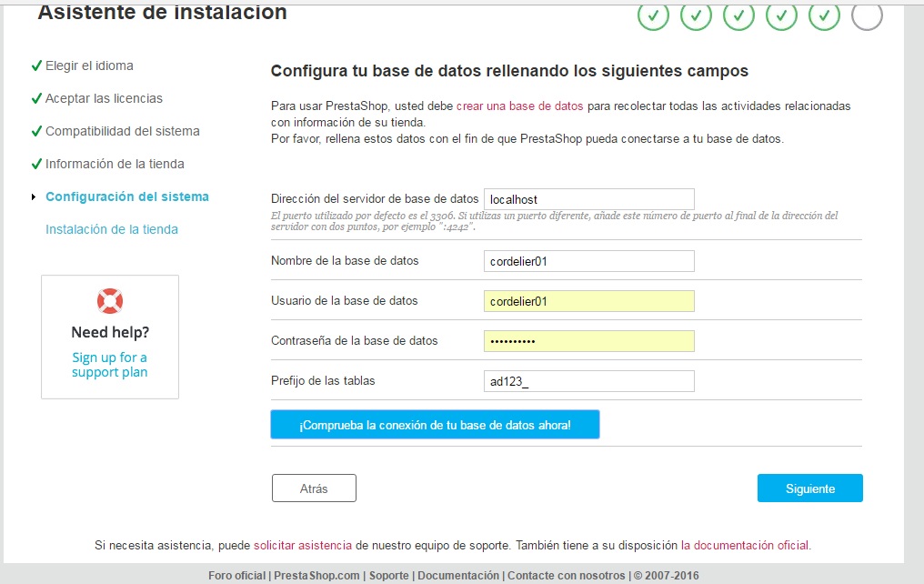
Task: Click the second completed step circle
Action: click(x=696, y=15)
